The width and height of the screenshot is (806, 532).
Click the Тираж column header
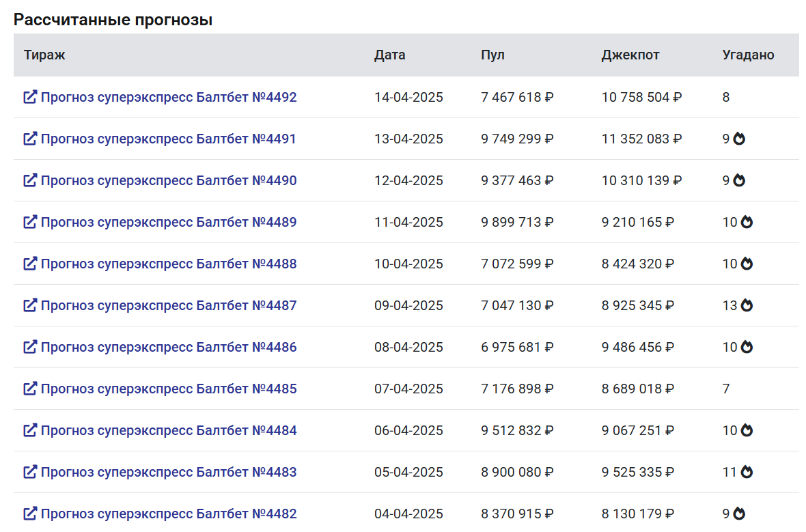coord(44,55)
